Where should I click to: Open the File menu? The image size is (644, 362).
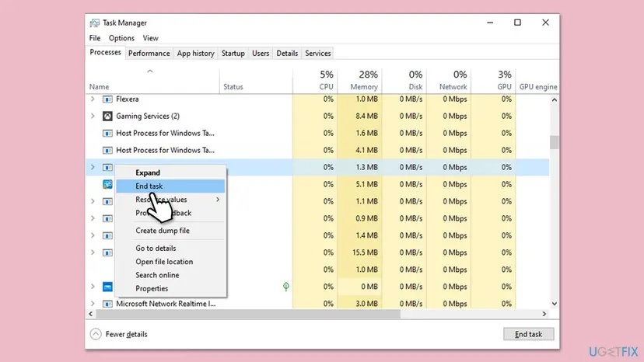(95, 38)
